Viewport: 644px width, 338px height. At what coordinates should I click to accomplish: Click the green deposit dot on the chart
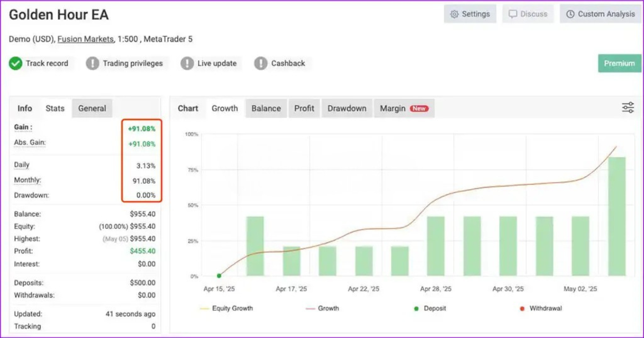point(218,275)
